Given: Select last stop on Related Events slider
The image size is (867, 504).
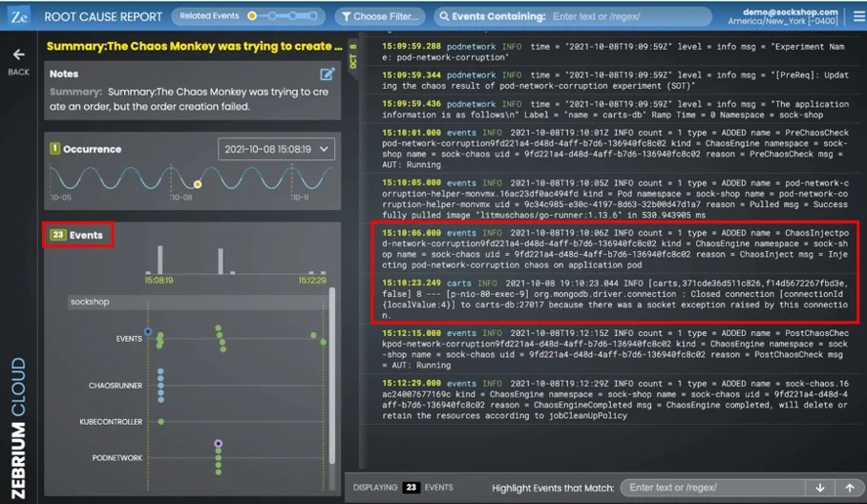Looking at the screenshot, I should (x=313, y=16).
